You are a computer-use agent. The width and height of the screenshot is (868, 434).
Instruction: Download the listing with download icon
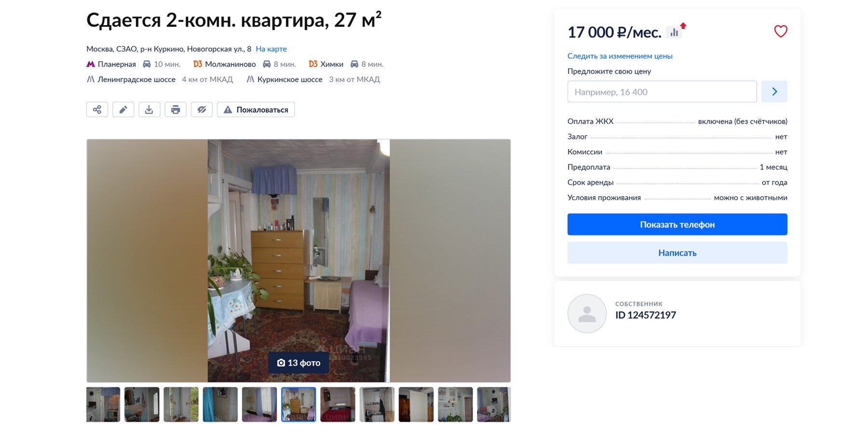click(x=149, y=109)
